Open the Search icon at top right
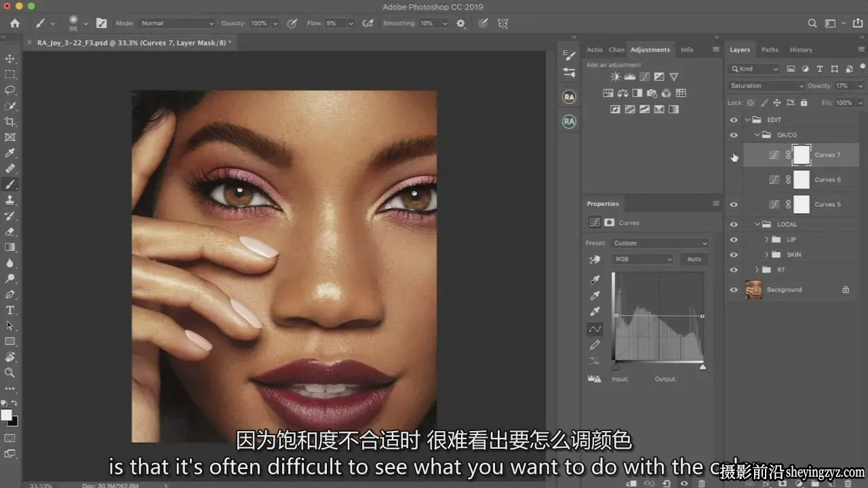This screenshot has width=868, height=488. pyautogui.click(x=812, y=23)
